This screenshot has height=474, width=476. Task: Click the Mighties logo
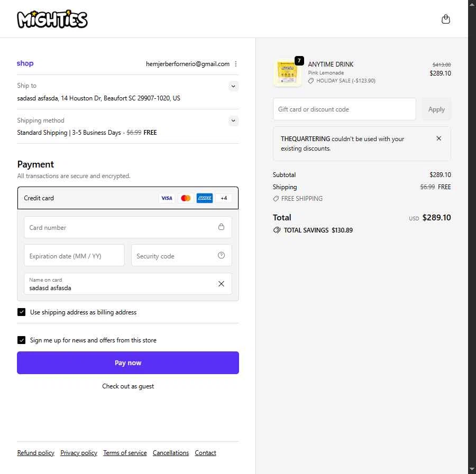tap(52, 19)
